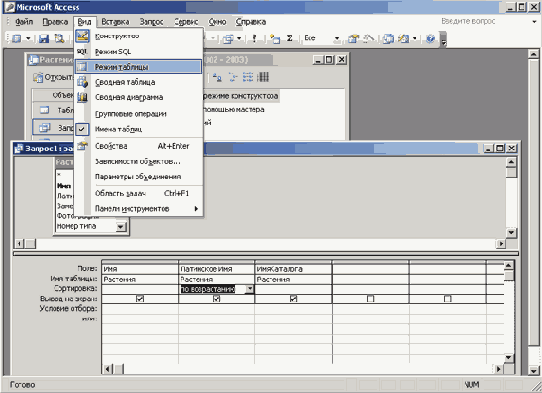This screenshot has width=542, height=393.
Task: Check Вывод на экран in fourth column
Action: (x=371, y=299)
